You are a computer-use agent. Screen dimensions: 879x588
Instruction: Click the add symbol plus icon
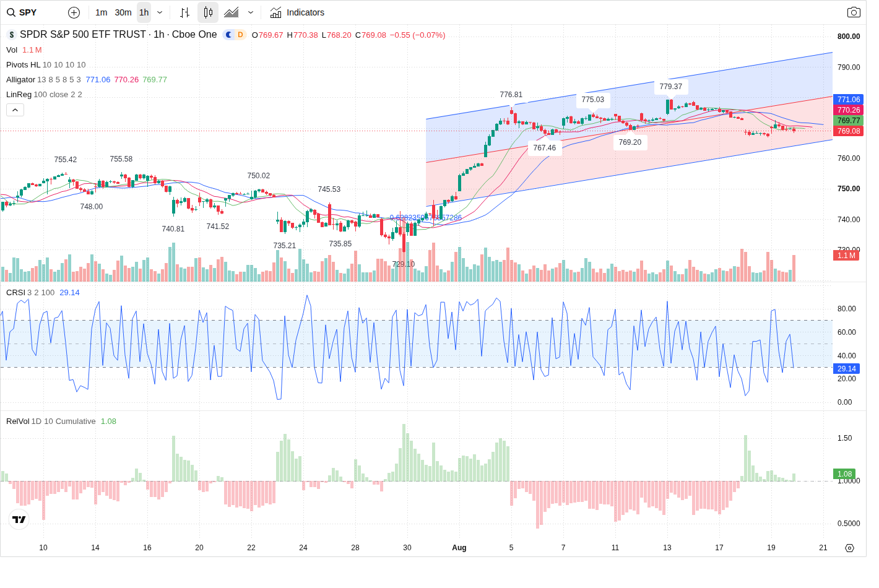click(74, 12)
